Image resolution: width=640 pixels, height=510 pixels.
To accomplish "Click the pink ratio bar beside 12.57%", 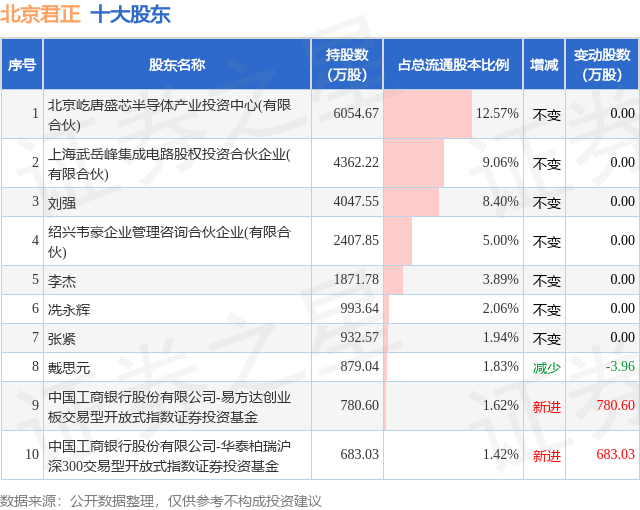I will pos(428,114).
